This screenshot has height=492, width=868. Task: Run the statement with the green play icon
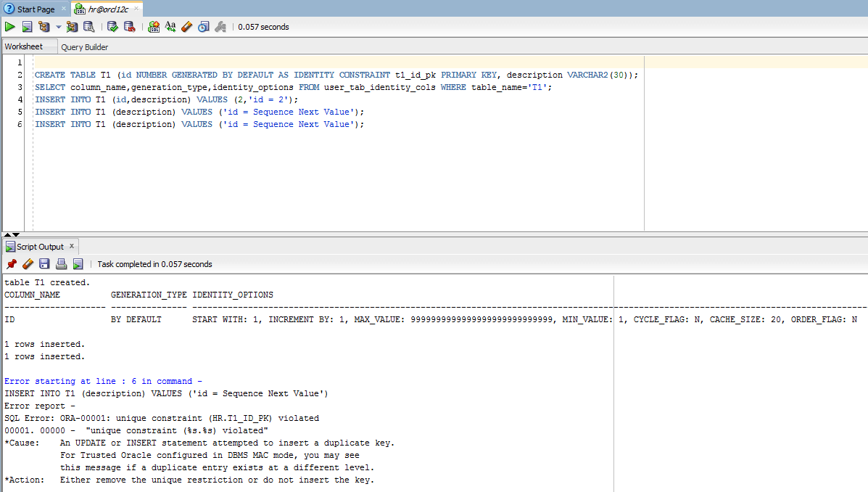coord(9,27)
